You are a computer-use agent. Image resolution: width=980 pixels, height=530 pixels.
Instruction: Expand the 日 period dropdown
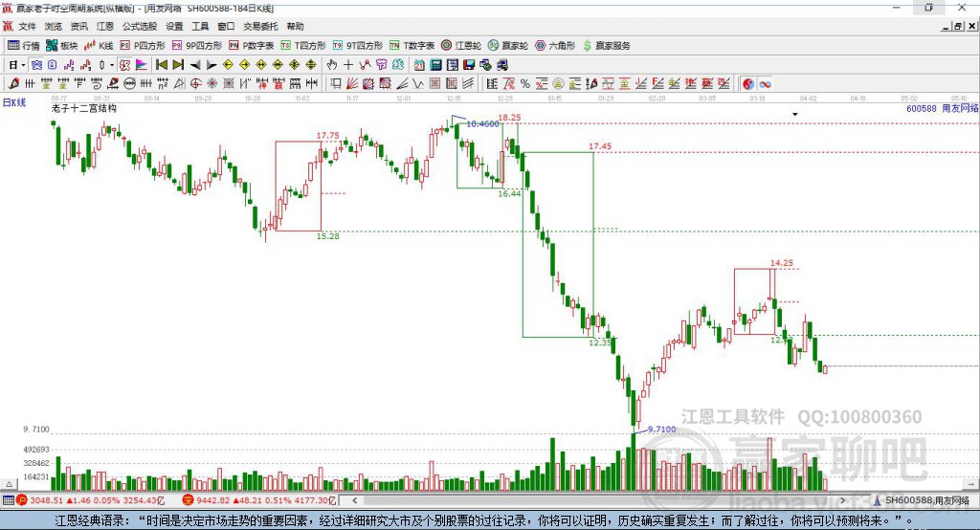23,65
